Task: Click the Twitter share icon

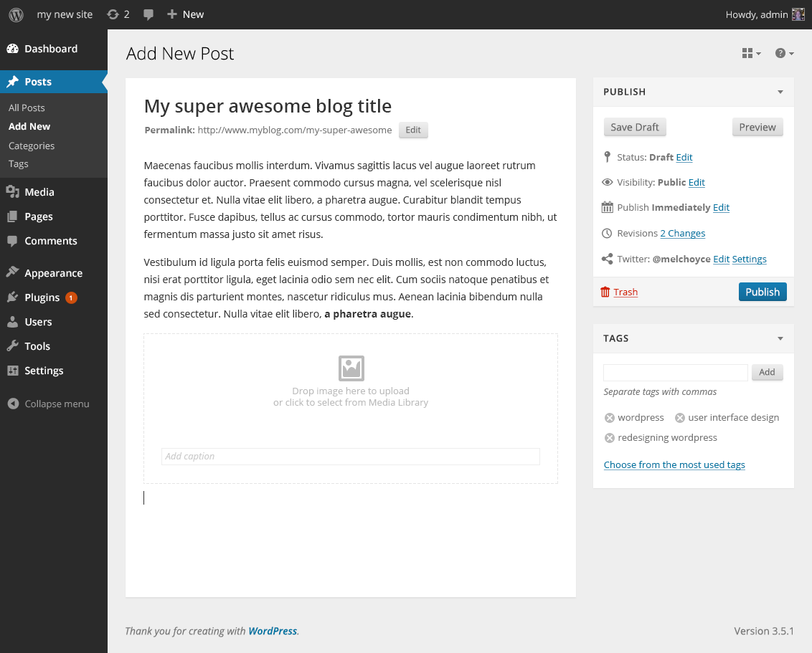Action: (607, 259)
